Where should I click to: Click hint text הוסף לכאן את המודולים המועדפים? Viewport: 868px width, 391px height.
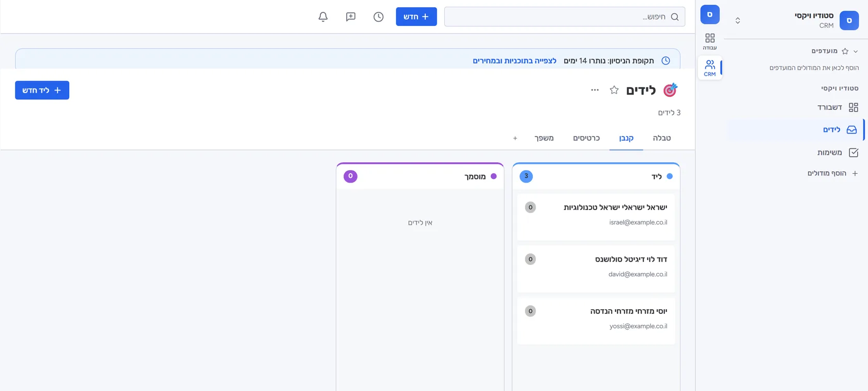click(814, 68)
